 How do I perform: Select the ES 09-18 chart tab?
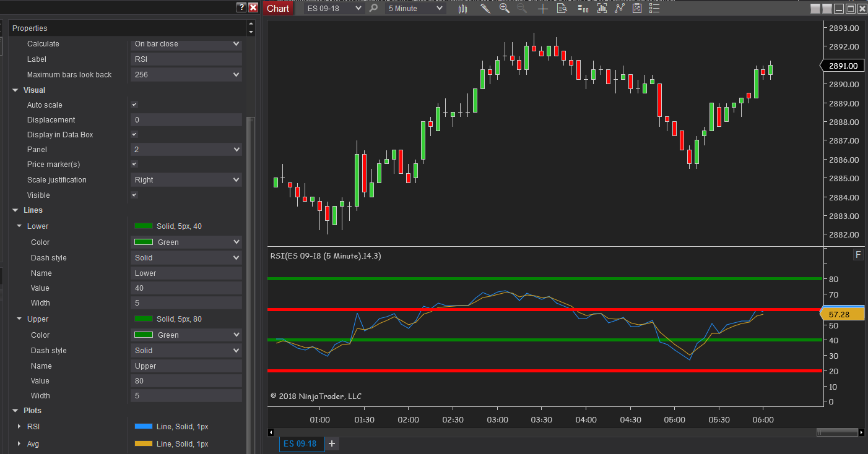(300, 443)
